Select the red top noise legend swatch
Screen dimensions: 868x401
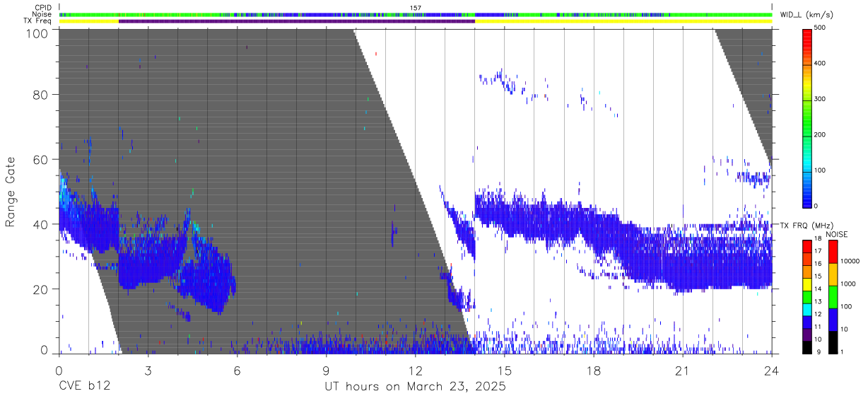[832, 252]
